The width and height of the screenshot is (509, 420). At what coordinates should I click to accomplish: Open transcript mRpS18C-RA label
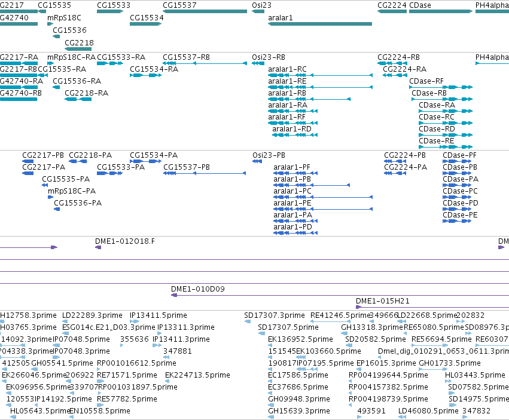71,57
